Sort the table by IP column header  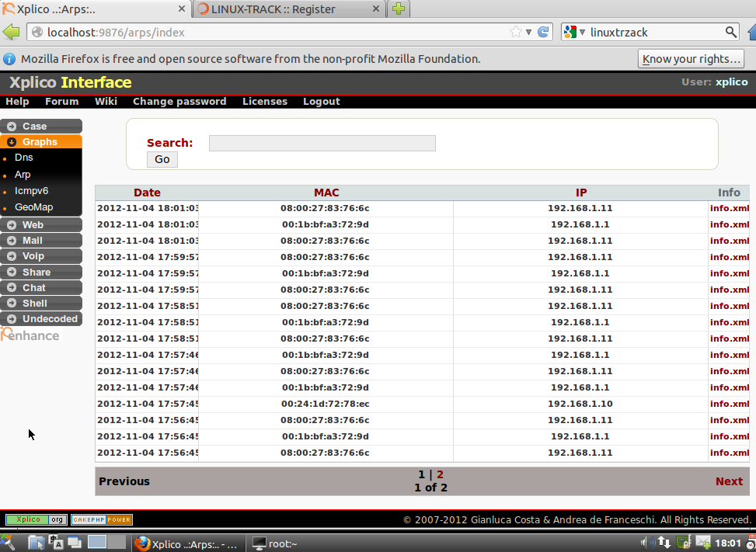click(581, 193)
